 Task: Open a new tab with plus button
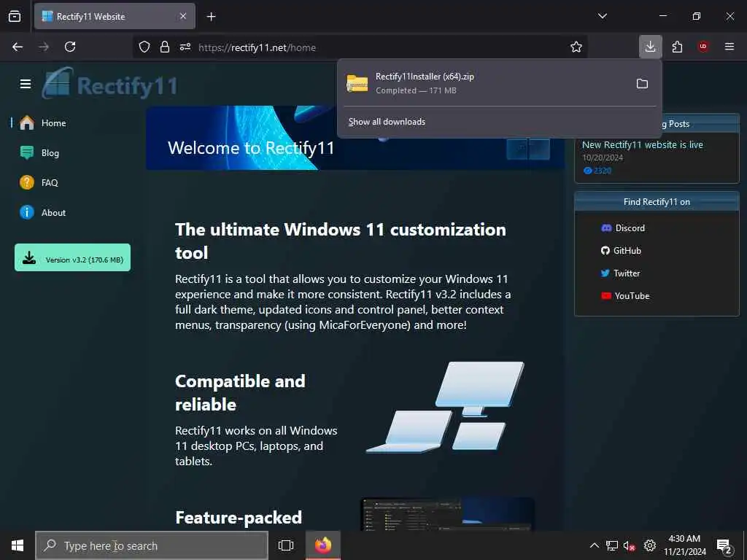click(x=211, y=17)
